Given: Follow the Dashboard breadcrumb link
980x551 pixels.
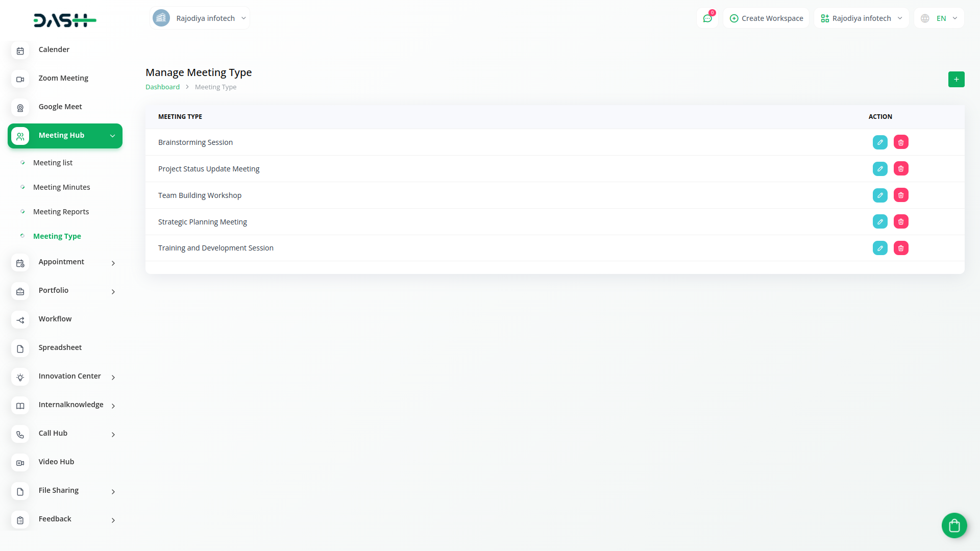Looking at the screenshot, I should (x=162, y=87).
